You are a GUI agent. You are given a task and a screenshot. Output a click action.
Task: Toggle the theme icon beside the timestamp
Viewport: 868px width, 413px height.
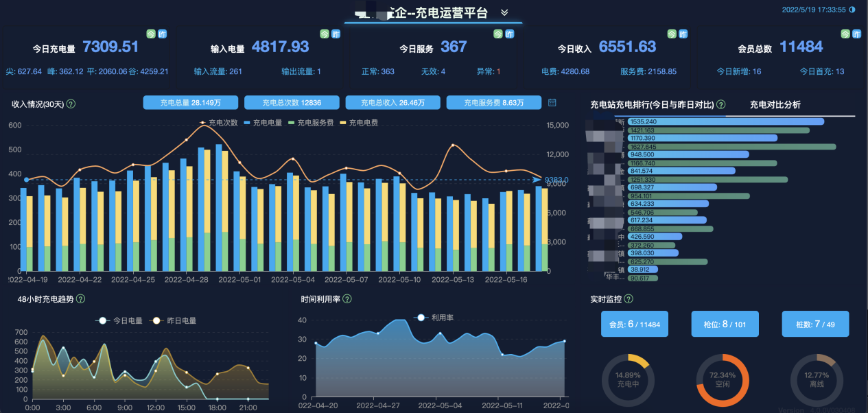tap(852, 10)
